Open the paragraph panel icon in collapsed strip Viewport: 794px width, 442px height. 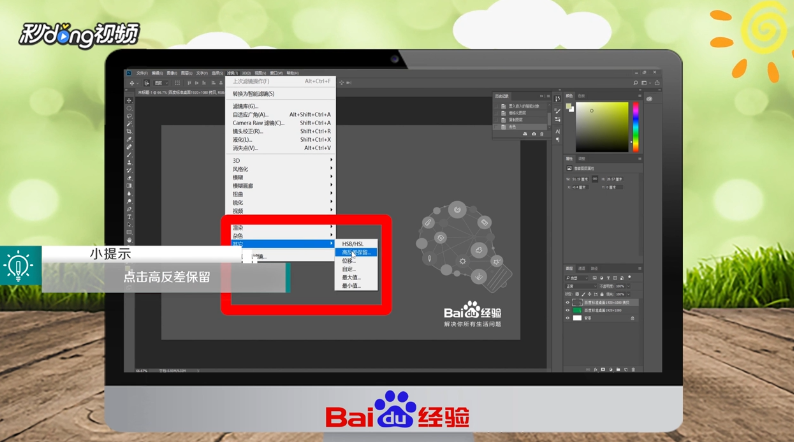point(558,139)
